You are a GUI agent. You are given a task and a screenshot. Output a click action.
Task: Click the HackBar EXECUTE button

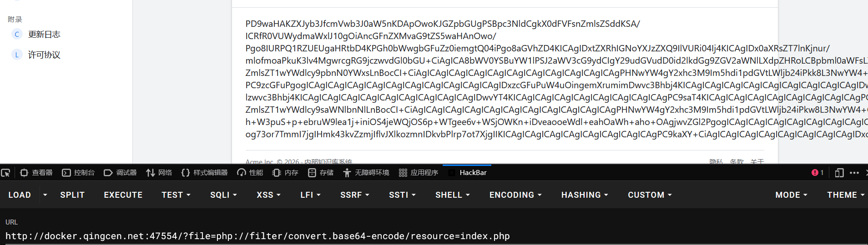(123, 195)
